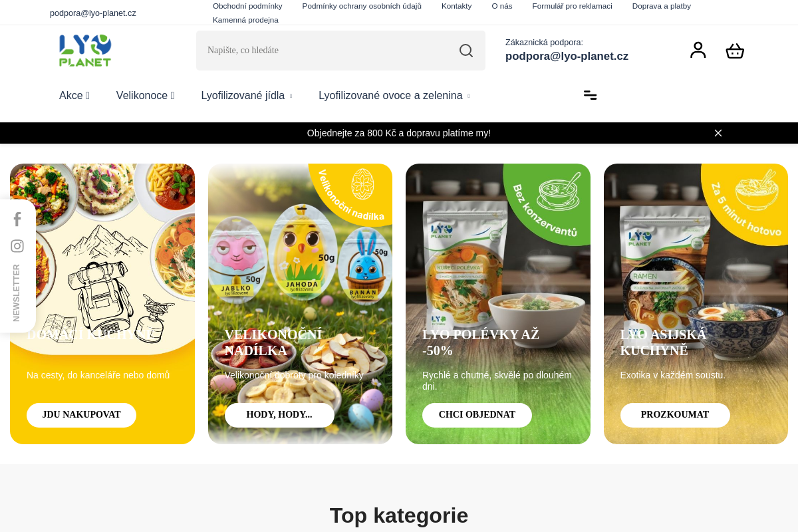
Task: Open the Kontakty top link
Action: [x=456, y=6]
